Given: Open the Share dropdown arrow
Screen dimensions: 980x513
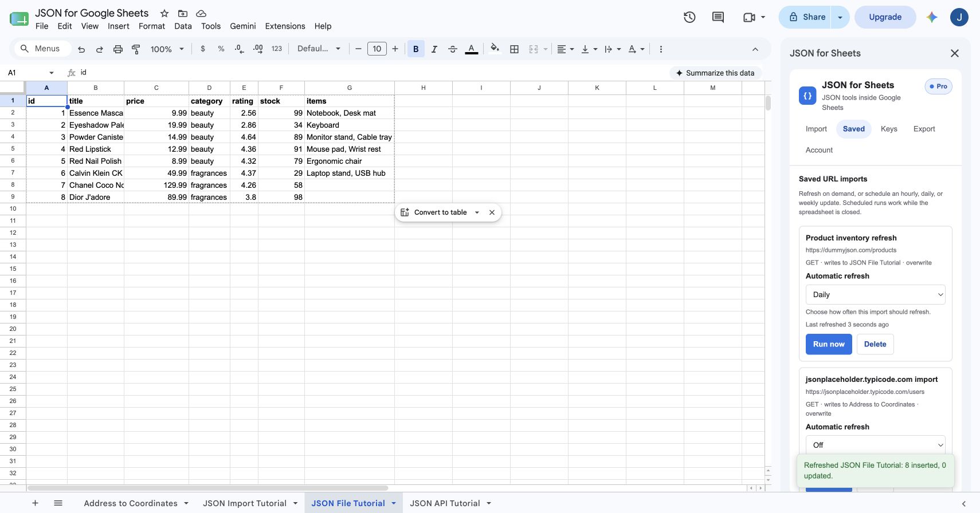Looking at the screenshot, I should click(x=840, y=17).
